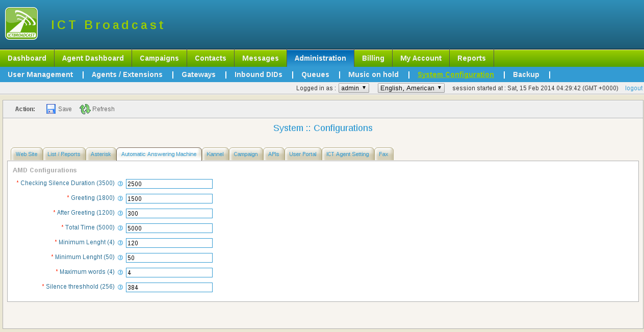Viewport: 644px width, 332px height.
Task: Go to Music on hold submenu
Action: 373,74
